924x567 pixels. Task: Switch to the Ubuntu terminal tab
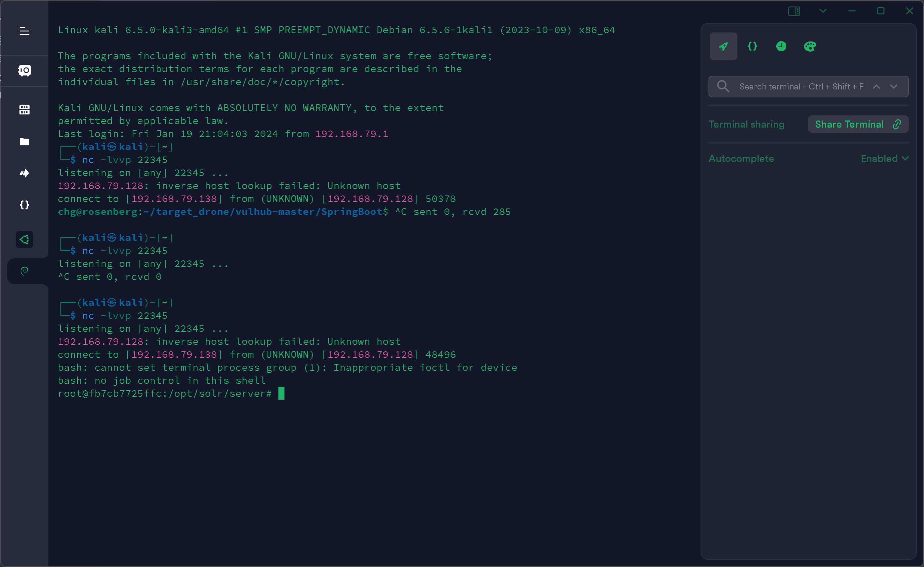pos(25,239)
